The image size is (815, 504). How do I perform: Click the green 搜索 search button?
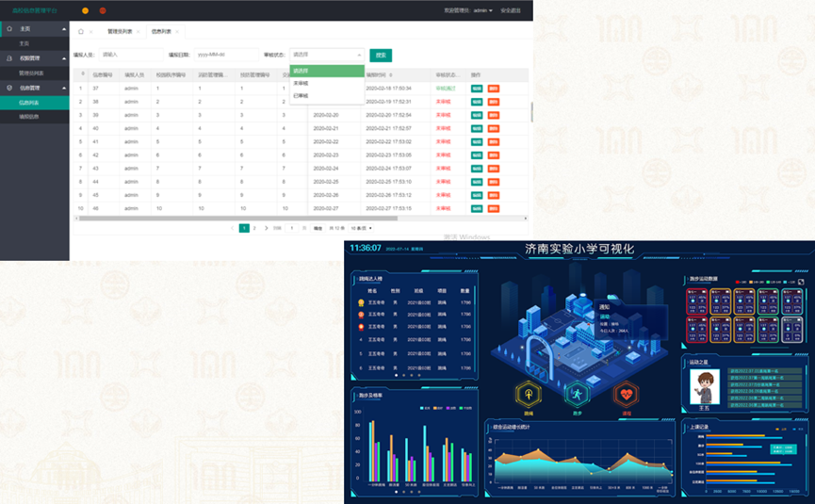[x=381, y=55]
